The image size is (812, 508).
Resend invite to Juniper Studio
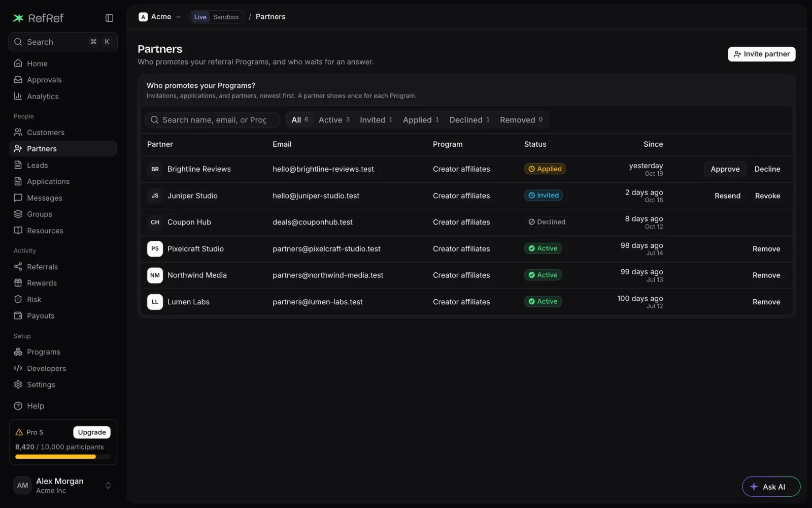(727, 196)
